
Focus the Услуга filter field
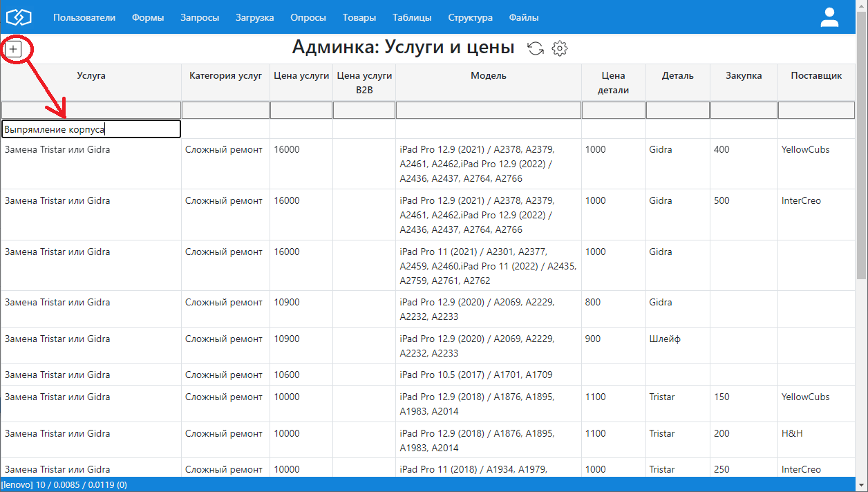(x=91, y=111)
